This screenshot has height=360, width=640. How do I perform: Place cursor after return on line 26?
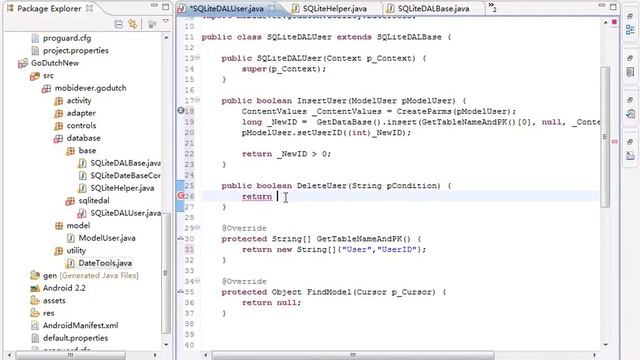pos(278,197)
